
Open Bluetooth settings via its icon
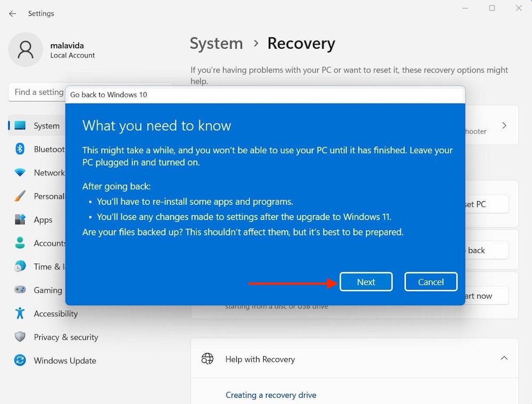(x=20, y=149)
